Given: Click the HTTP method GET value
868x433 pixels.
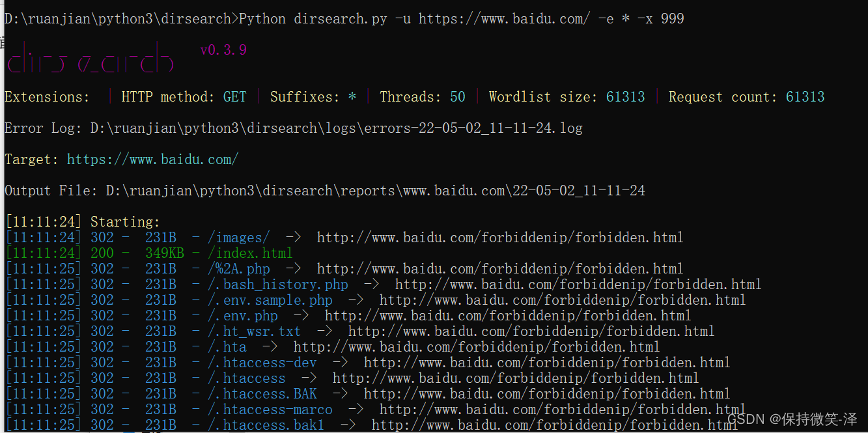Looking at the screenshot, I should (234, 97).
